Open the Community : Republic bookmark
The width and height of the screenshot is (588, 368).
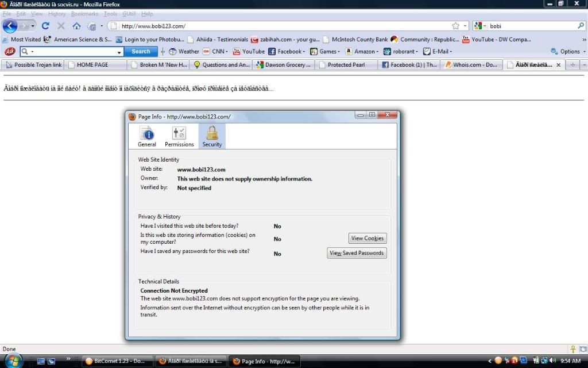coord(425,40)
